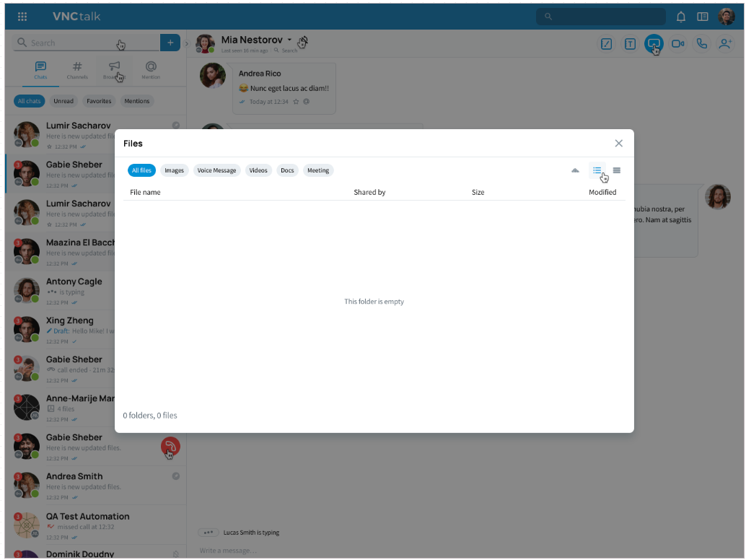Click the sidebar Search input field

pyautogui.click(x=72, y=43)
